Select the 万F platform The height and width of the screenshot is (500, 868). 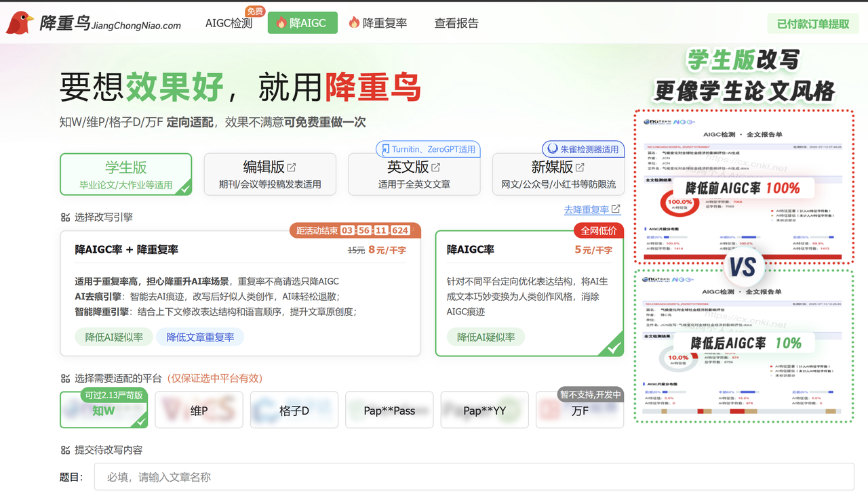click(x=580, y=410)
